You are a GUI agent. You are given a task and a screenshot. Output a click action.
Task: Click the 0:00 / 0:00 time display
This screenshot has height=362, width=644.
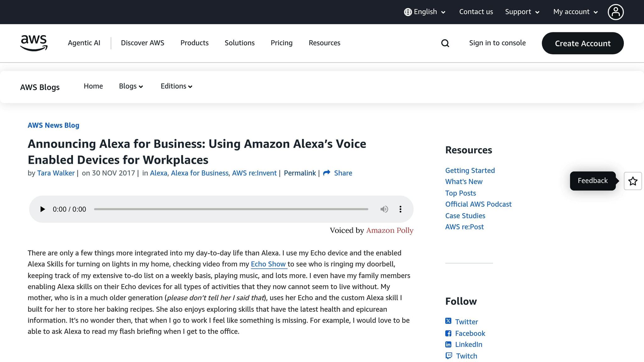tap(69, 209)
